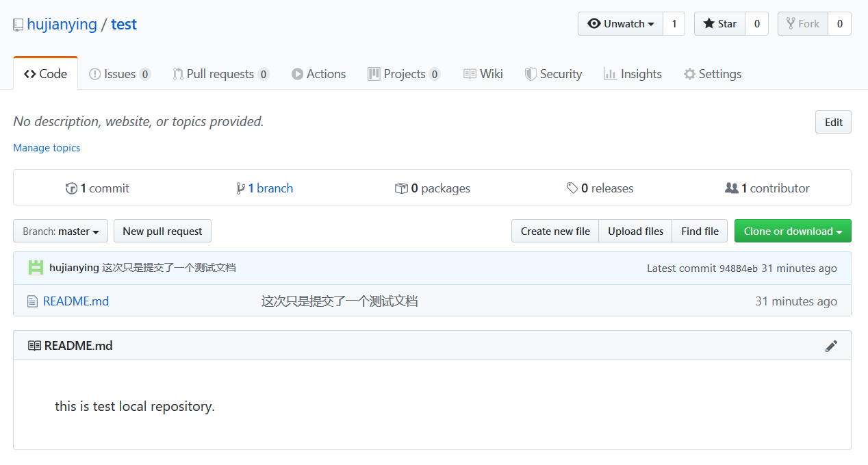The height and width of the screenshot is (465, 868).
Task: Click the tag icon beside 0 releases
Action: pos(572,188)
